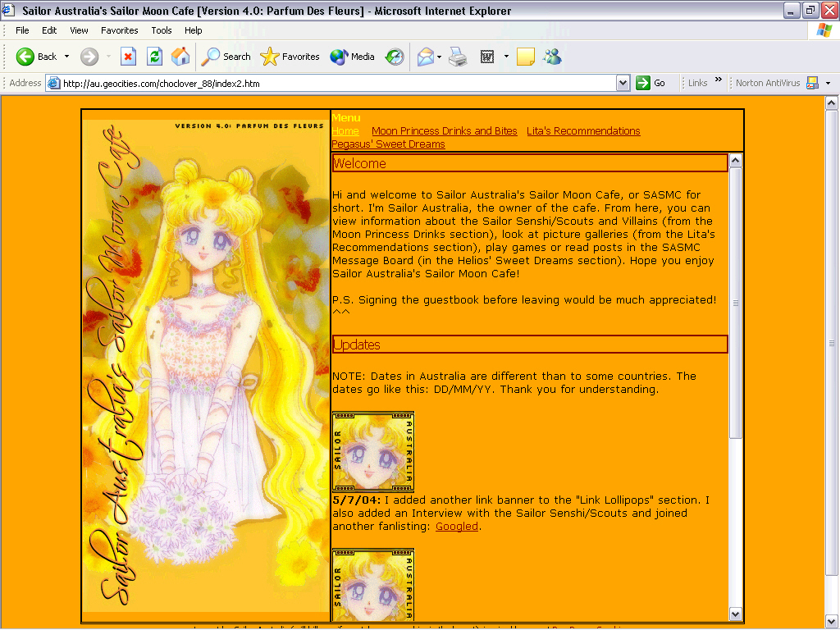Print the page using the printer icon
Screen dimensions: 840x630
click(458, 57)
